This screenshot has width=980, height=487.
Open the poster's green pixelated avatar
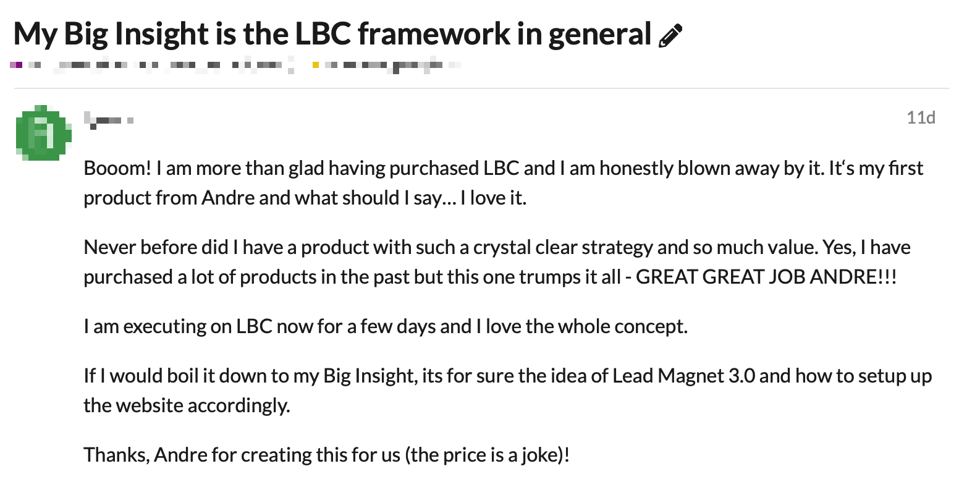[43, 133]
